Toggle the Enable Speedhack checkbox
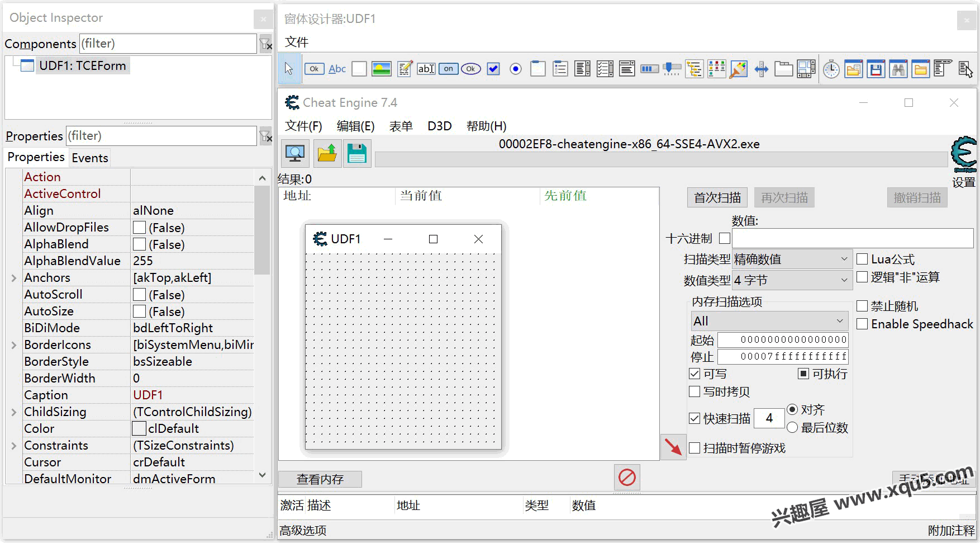 tap(862, 324)
